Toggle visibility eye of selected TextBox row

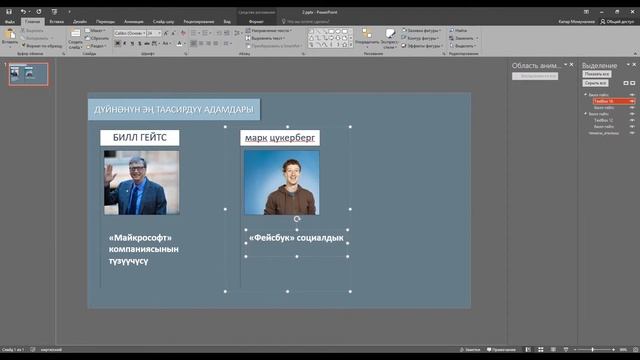pos(632,101)
